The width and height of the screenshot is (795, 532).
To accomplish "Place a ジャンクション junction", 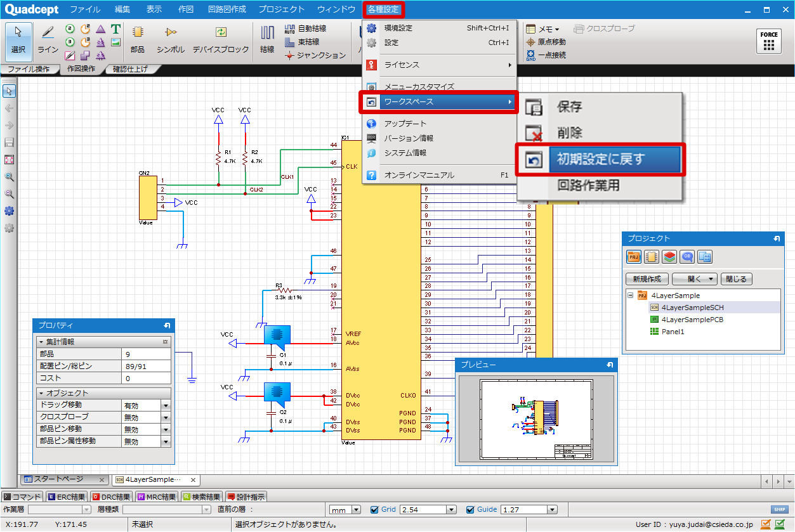I will [315, 55].
